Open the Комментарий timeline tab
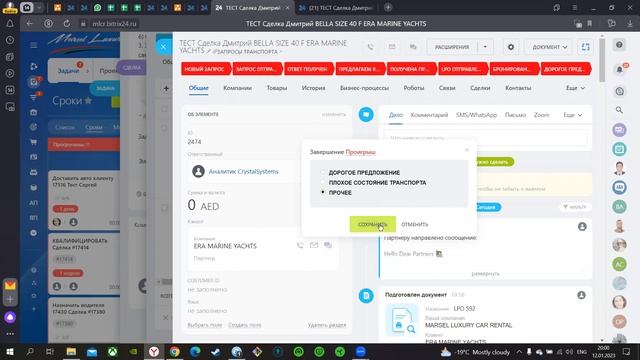The image size is (640, 360). coord(429,115)
